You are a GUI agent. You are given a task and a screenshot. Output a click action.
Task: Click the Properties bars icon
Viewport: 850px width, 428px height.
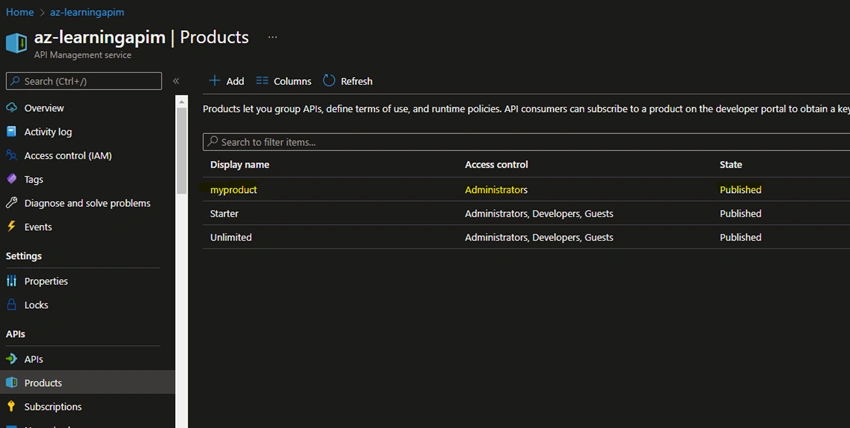(x=11, y=281)
